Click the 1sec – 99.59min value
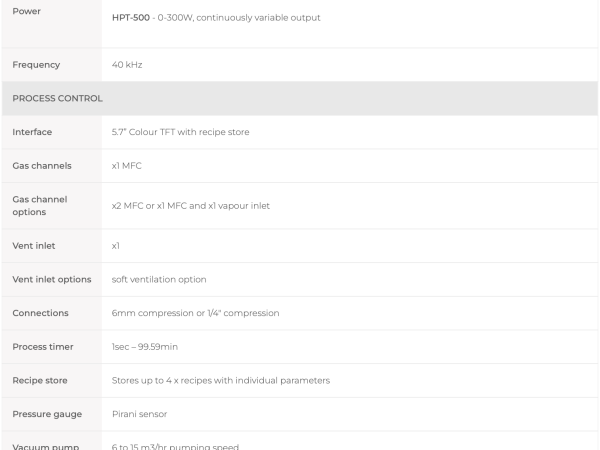This screenshot has width=600, height=450. pyautogui.click(x=145, y=347)
